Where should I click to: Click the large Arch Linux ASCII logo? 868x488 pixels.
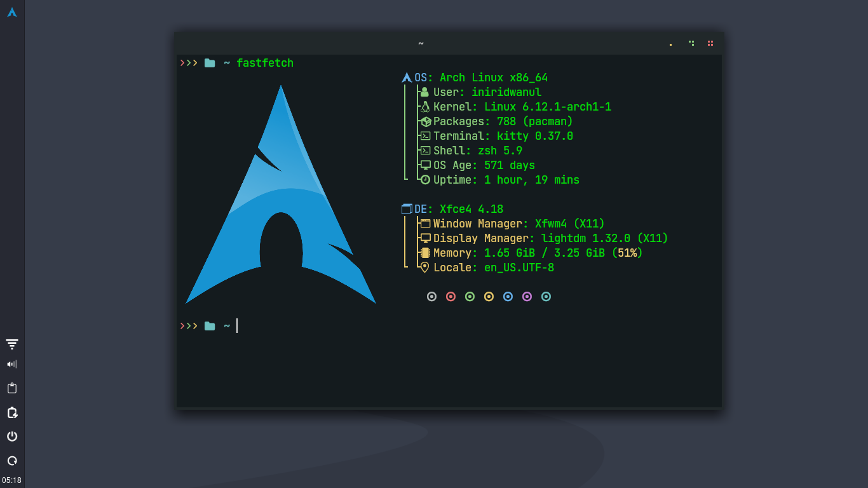coord(281,194)
